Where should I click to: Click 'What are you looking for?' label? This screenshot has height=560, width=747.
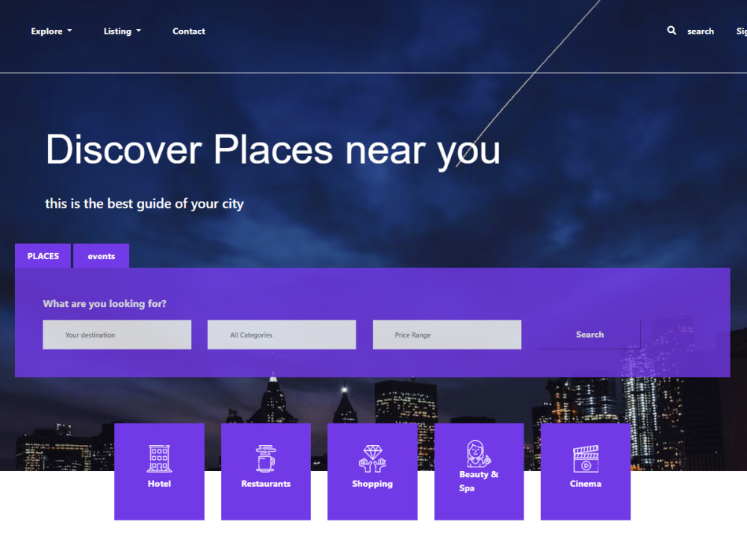point(105,304)
